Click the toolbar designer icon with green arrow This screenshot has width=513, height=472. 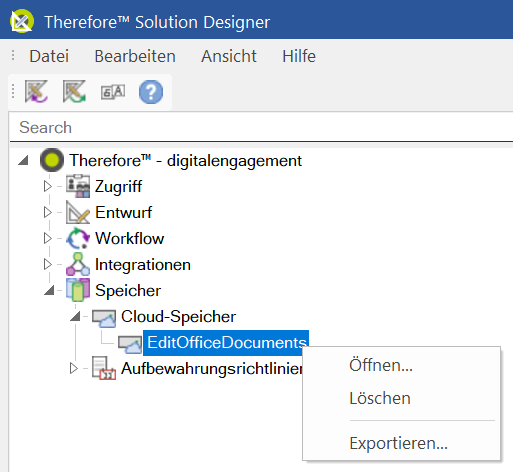74,91
